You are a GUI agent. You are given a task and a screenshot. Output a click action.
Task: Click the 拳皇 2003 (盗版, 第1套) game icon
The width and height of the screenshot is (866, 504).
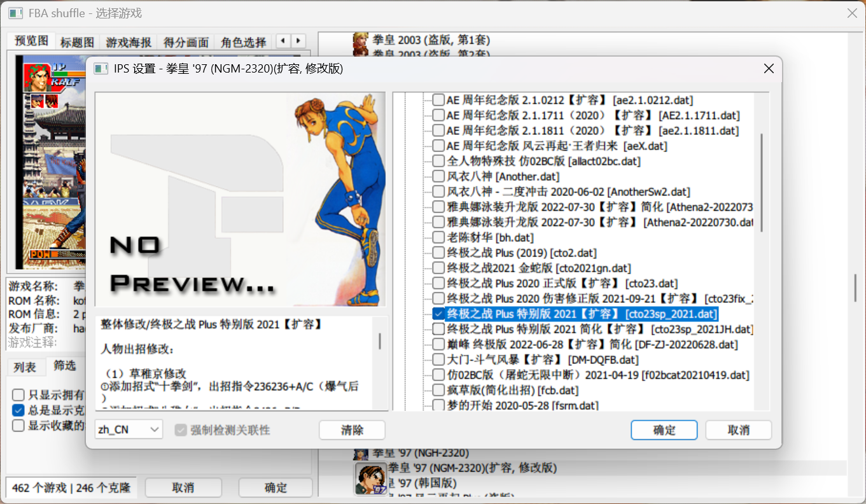click(x=361, y=41)
